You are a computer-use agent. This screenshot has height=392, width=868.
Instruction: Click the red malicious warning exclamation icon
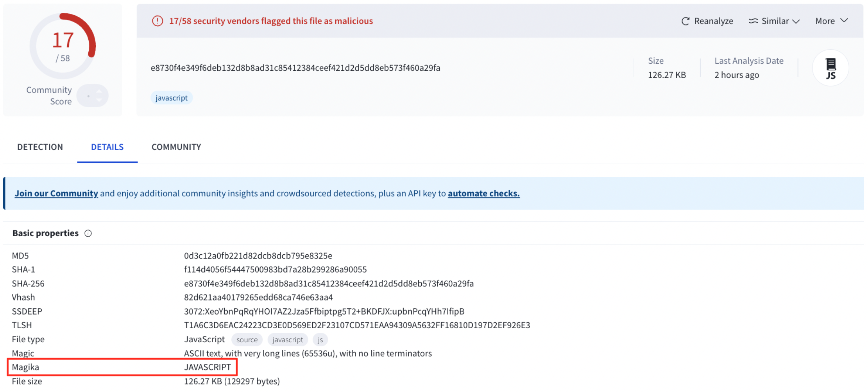point(157,21)
